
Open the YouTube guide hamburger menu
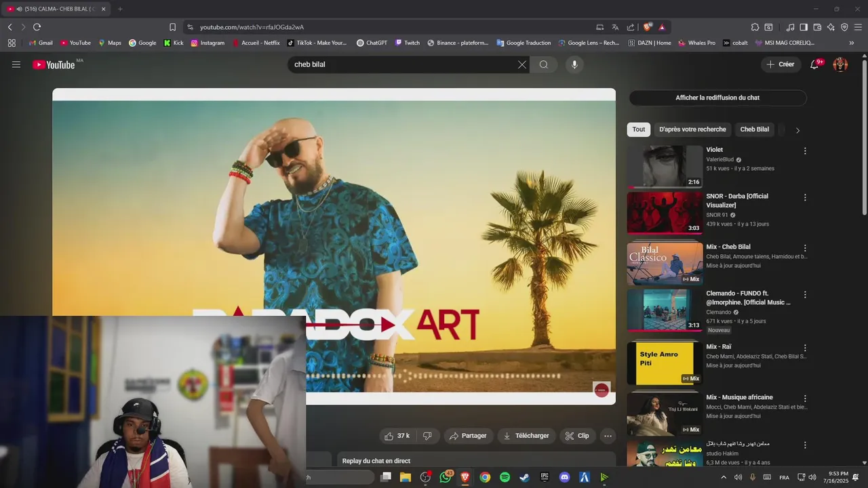coord(16,64)
